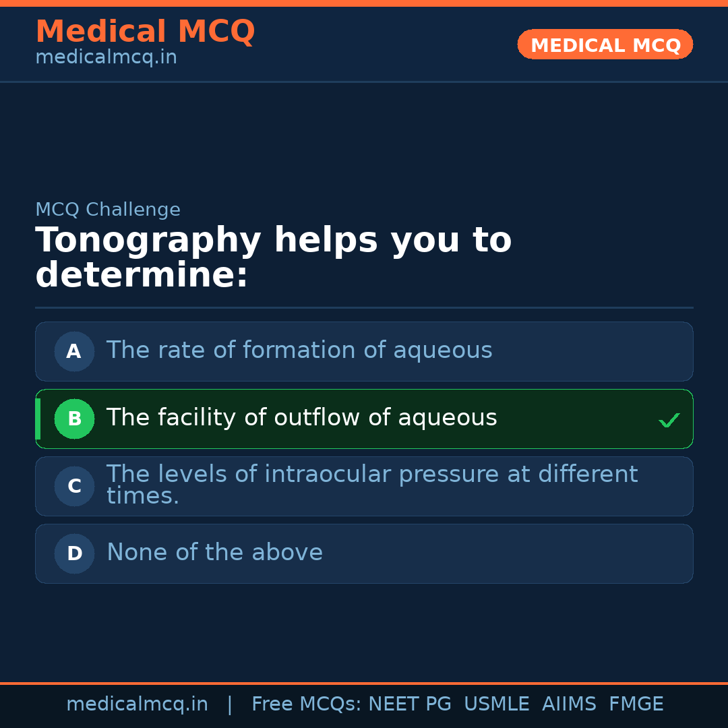Click the Medical MCQ logo heading
The image size is (728, 728).
coord(145,32)
